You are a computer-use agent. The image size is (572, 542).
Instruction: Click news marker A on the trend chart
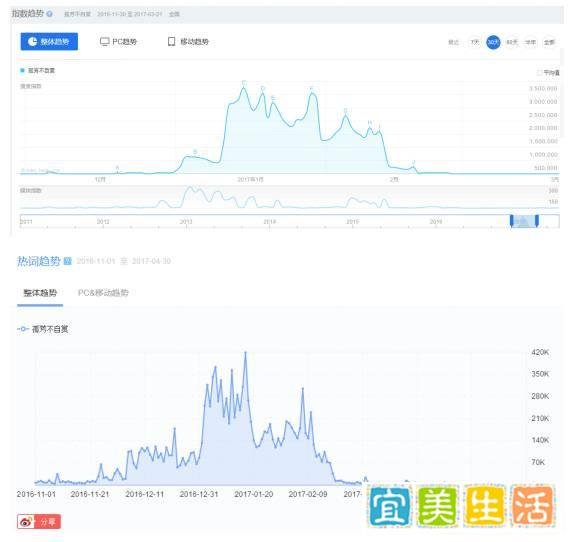click(117, 167)
